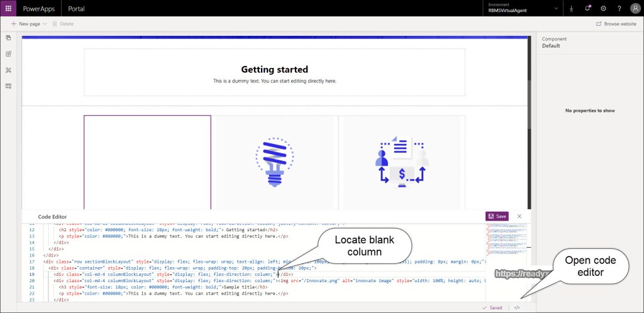Close the Code Editor panel
644x313 pixels.
[x=519, y=216]
